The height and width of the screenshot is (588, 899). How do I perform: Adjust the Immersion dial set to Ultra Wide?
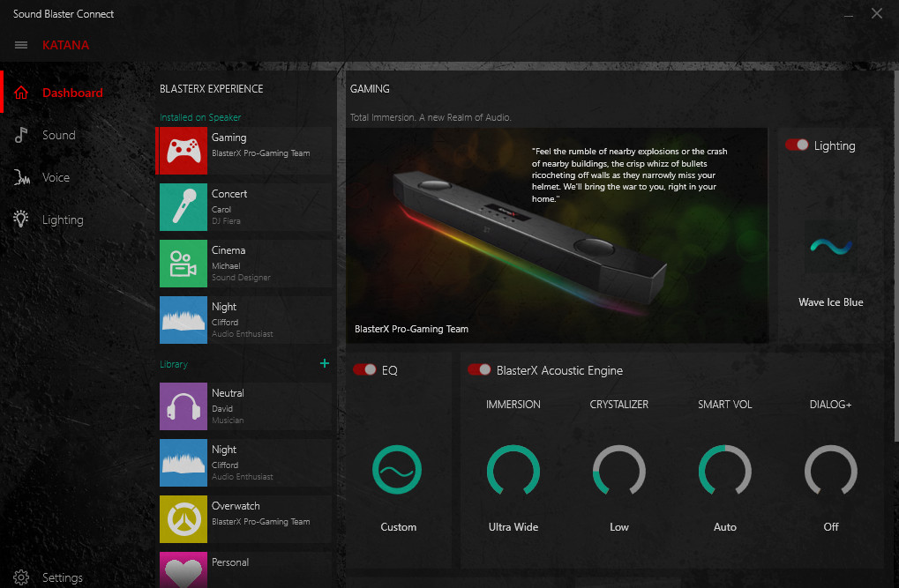(x=513, y=470)
